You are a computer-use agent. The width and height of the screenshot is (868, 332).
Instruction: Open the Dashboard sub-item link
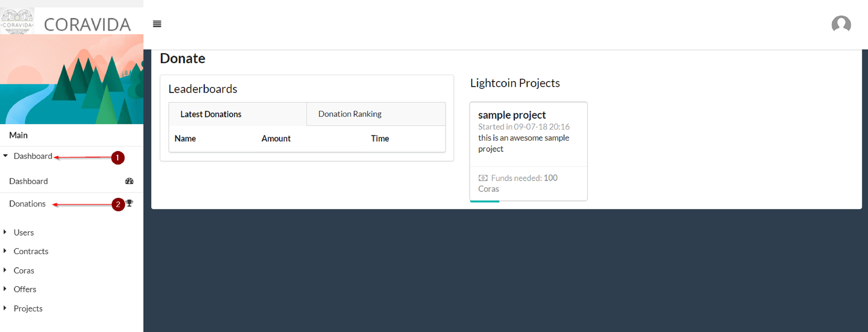click(28, 181)
